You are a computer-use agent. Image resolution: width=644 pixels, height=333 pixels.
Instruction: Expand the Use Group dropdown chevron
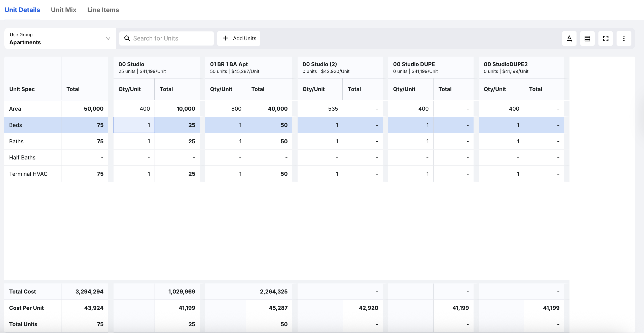(x=108, y=38)
